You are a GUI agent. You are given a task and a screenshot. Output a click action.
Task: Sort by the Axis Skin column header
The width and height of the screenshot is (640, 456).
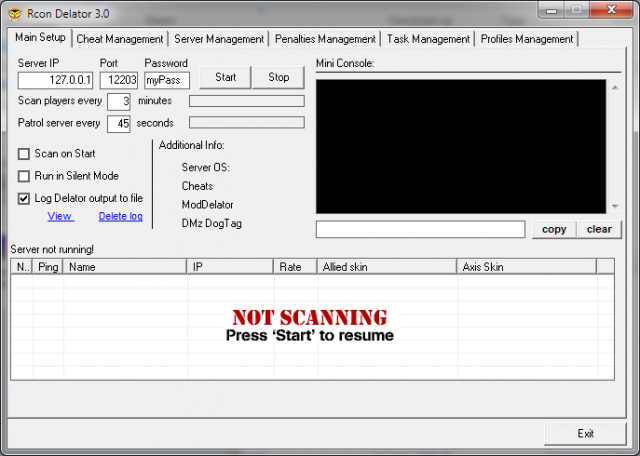pyautogui.click(x=527, y=267)
